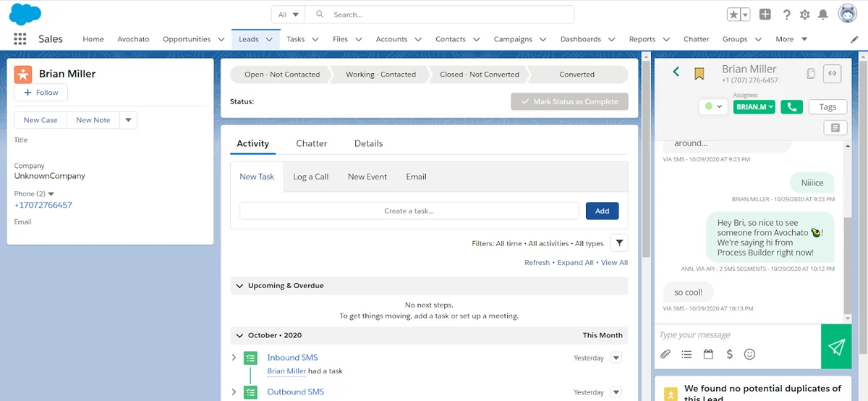Open the favorites list dropdown arrow
868x401 pixels.
745,14
